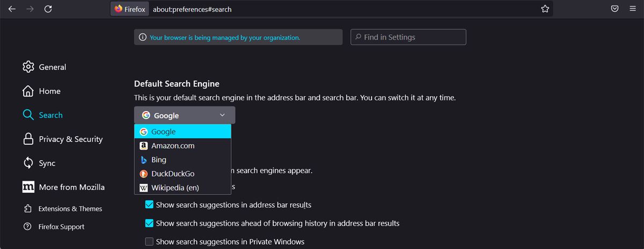
Task: Click the Google logo in highlighted option
Action: pos(143,132)
